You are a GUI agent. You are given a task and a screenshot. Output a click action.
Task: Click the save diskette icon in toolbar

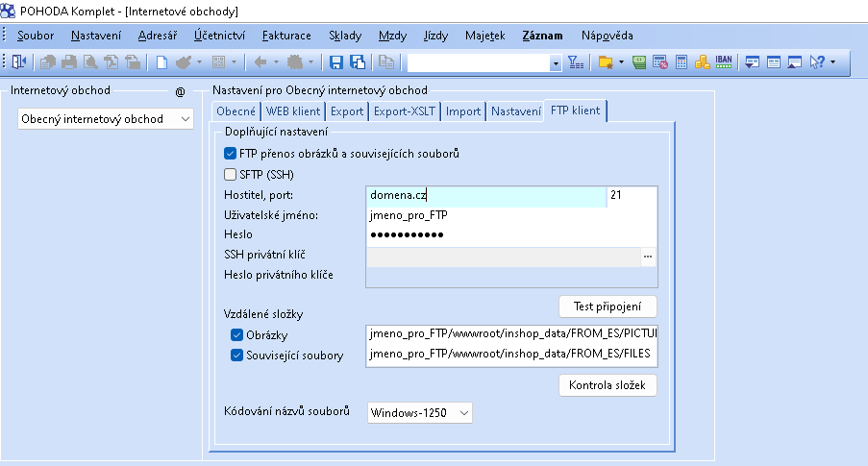[335, 62]
